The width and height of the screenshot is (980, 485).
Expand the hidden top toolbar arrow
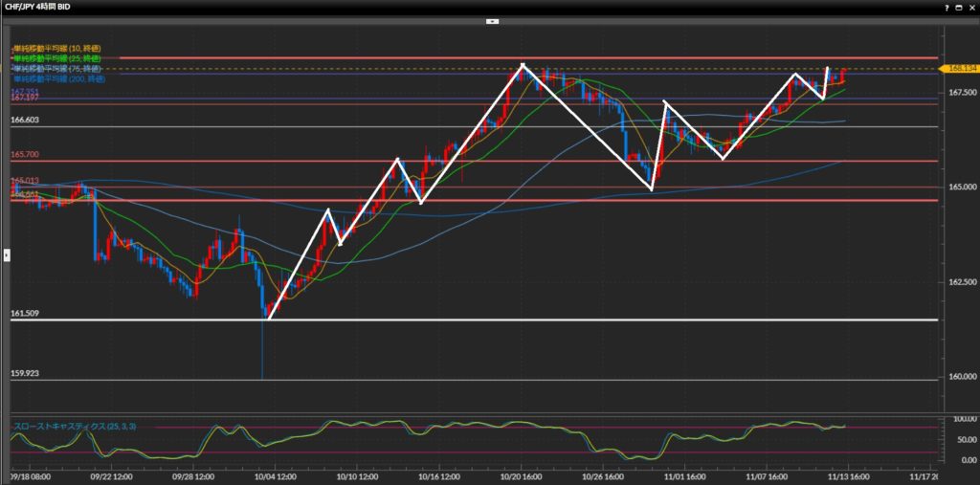pyautogui.click(x=490, y=19)
